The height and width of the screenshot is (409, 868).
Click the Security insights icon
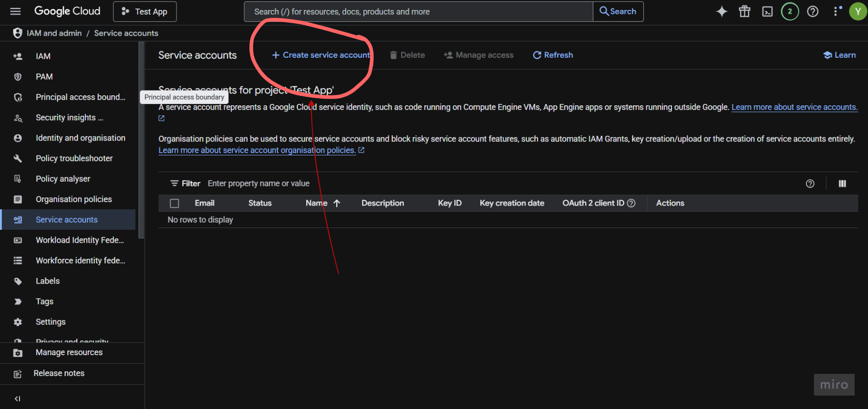[x=18, y=118]
